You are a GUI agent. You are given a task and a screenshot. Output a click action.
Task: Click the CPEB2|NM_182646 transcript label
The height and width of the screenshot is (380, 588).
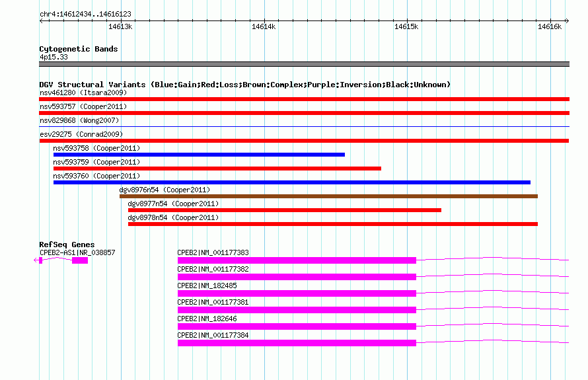click(207, 319)
